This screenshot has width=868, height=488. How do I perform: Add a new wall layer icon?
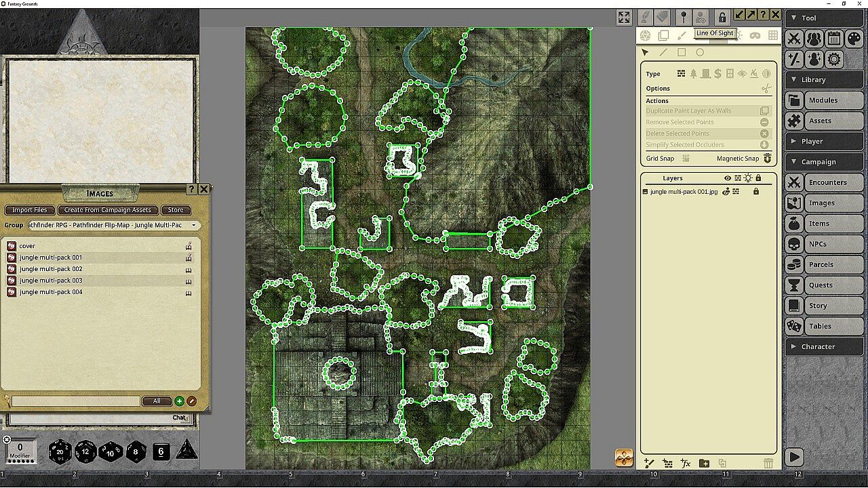(x=667, y=464)
